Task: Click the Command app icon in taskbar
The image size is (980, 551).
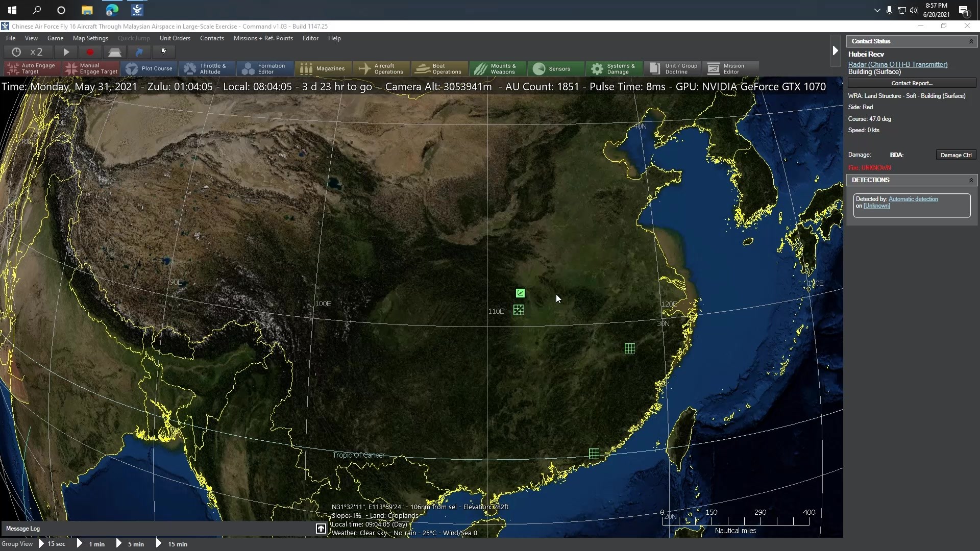Action: point(137,10)
